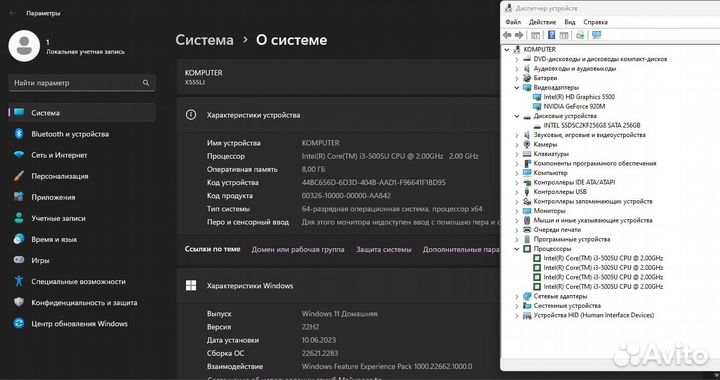Open the Приложения settings section
The image size is (720, 380).
click(x=82, y=197)
